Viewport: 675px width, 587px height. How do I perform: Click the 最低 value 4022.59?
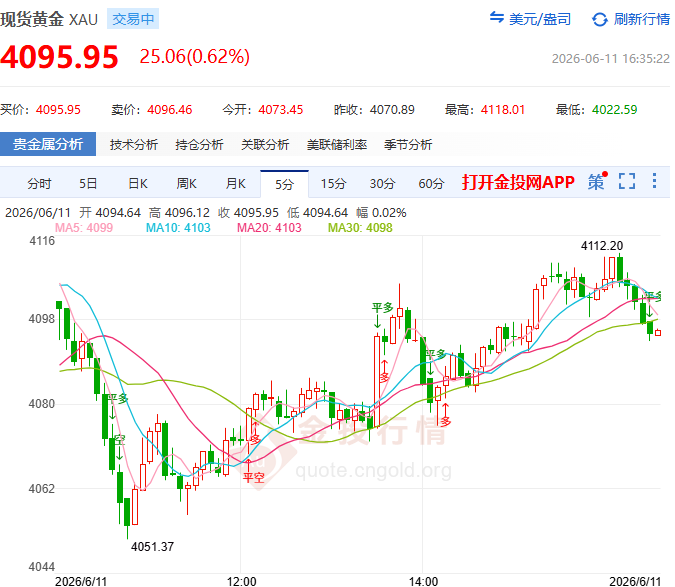tap(614, 110)
